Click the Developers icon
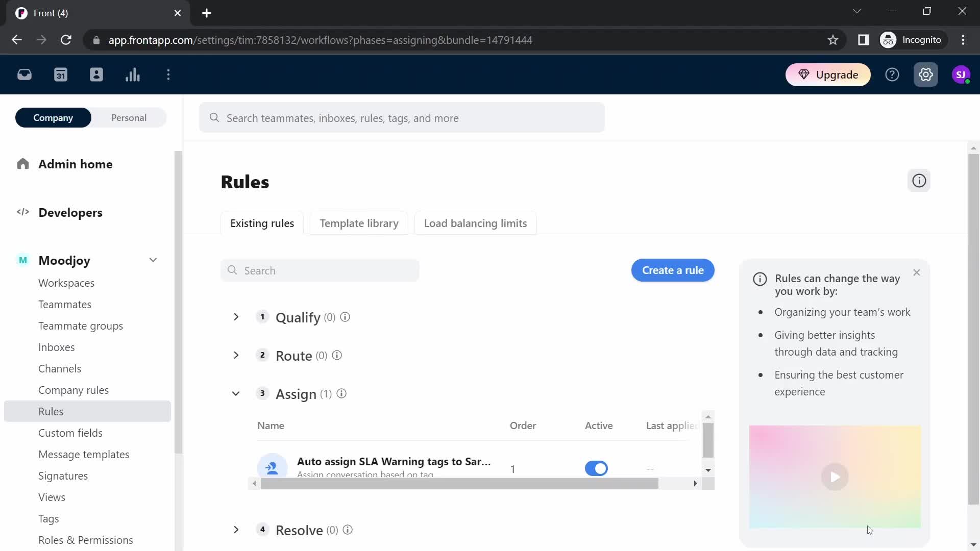980x551 pixels. point(23,213)
